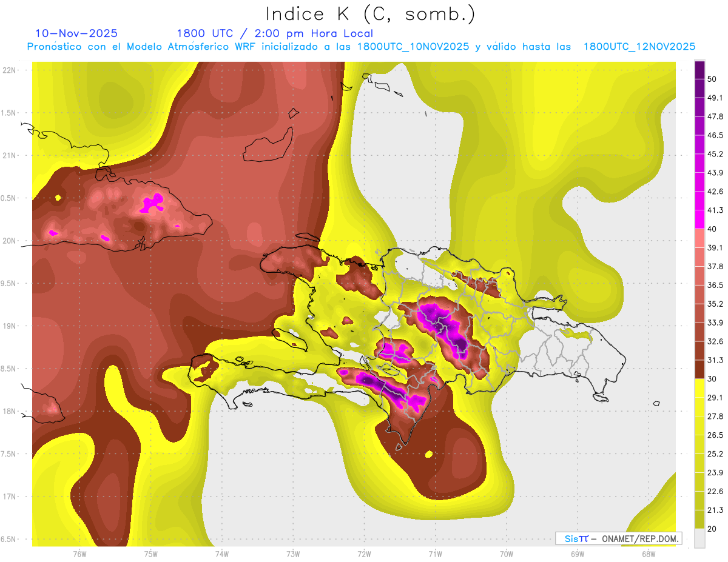Click the longitude axis label "69W"
This screenshot has width=728, height=562.
click(577, 554)
